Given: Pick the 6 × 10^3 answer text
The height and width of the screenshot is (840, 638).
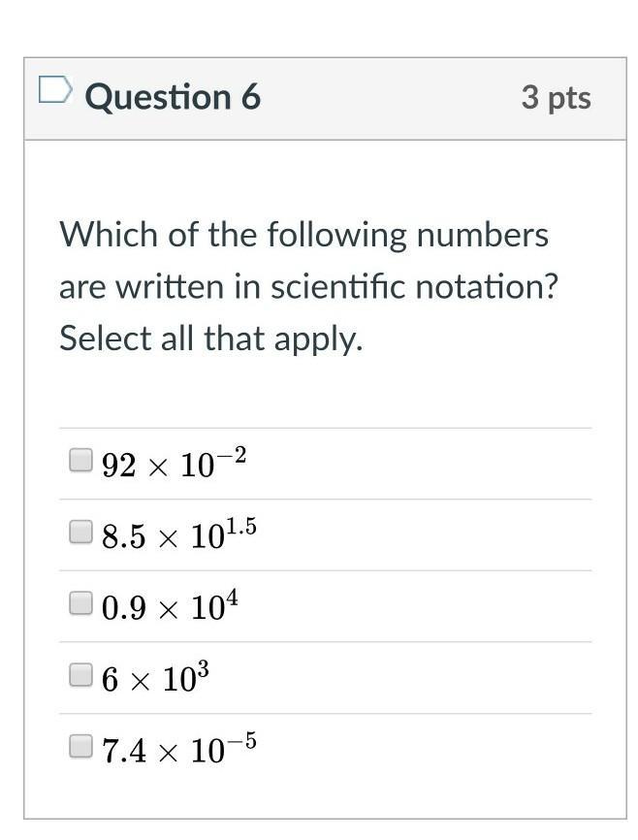Looking at the screenshot, I should pyautogui.click(x=155, y=678).
